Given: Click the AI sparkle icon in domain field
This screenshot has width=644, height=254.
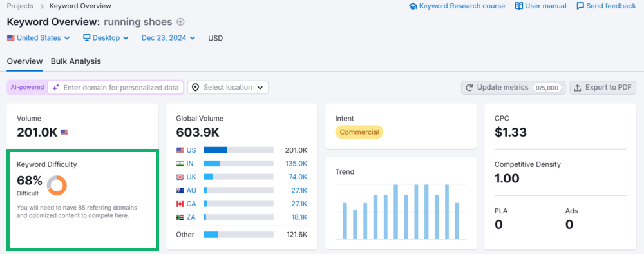Looking at the screenshot, I should 56,88.
